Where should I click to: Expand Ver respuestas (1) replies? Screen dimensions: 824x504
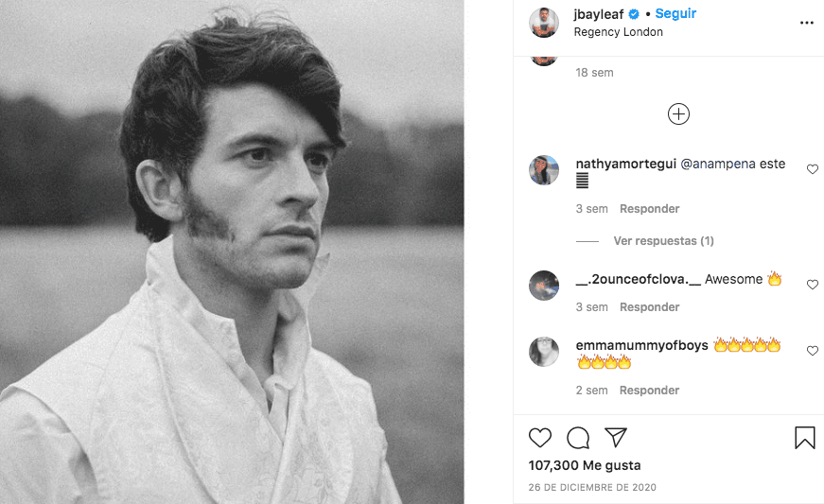point(663,241)
